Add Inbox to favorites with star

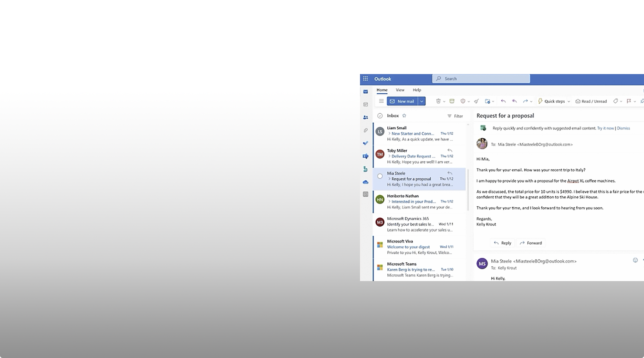pyautogui.click(x=404, y=116)
